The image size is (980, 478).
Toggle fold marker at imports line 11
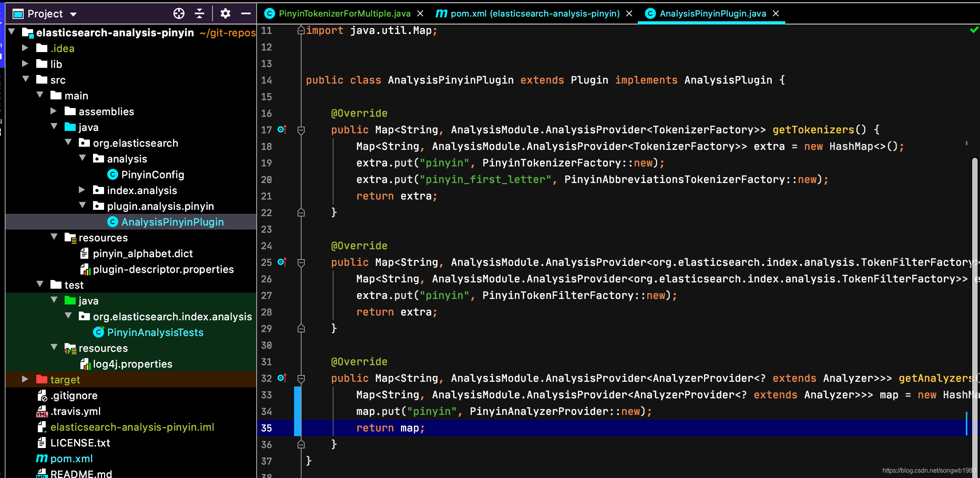tap(301, 30)
